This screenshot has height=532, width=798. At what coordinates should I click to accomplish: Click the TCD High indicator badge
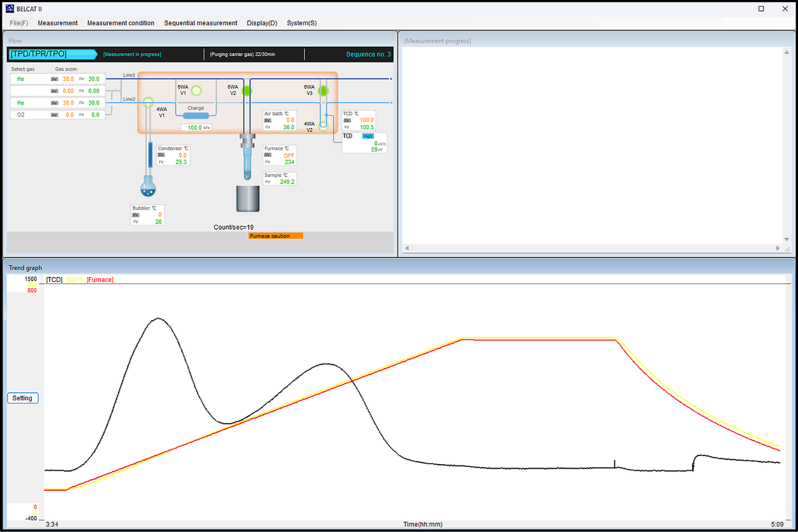pyautogui.click(x=368, y=136)
